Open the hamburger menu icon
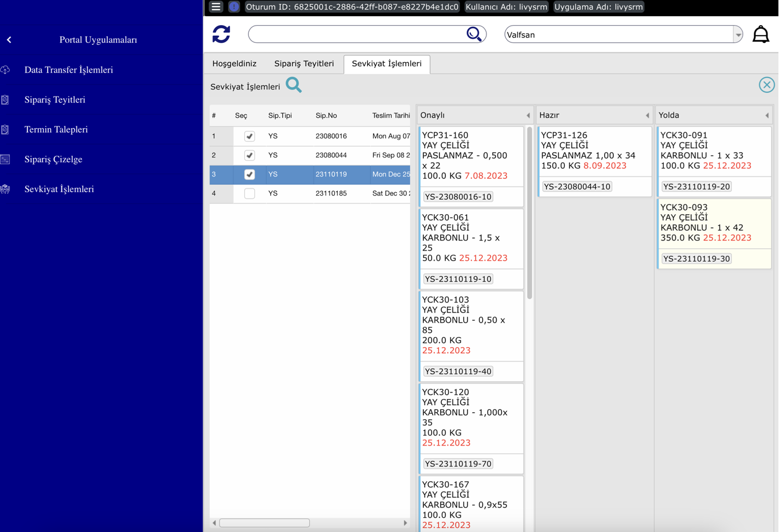This screenshot has width=779, height=532. 216,7
